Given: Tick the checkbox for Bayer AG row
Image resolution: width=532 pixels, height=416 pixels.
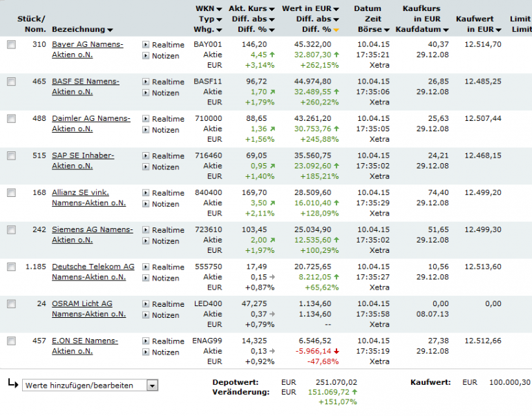Looking at the screenshot, I should tap(12, 44).
